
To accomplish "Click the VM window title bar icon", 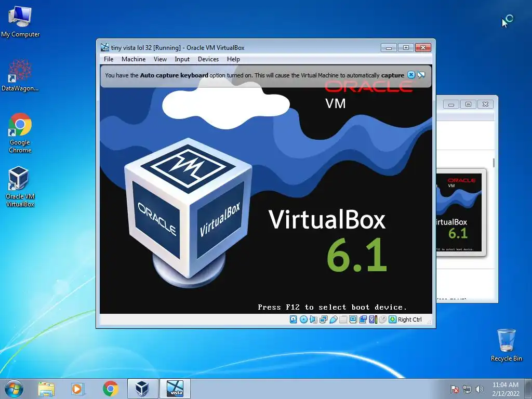I will [x=105, y=47].
